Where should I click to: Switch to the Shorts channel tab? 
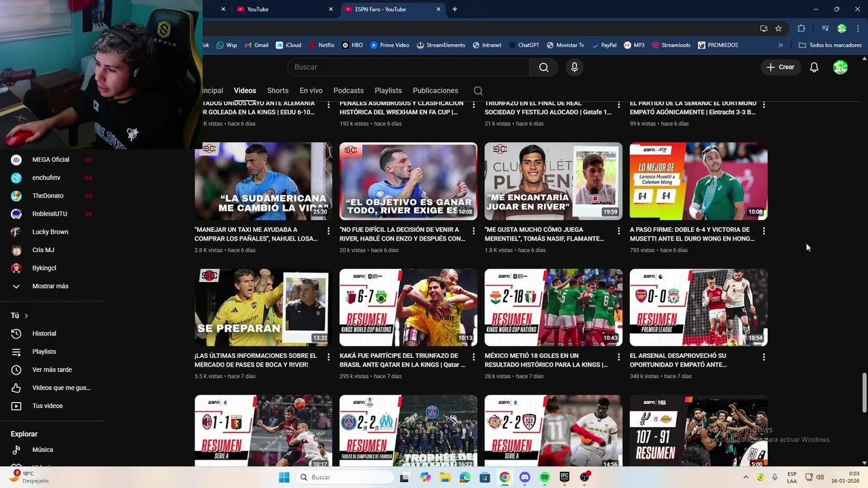click(277, 91)
